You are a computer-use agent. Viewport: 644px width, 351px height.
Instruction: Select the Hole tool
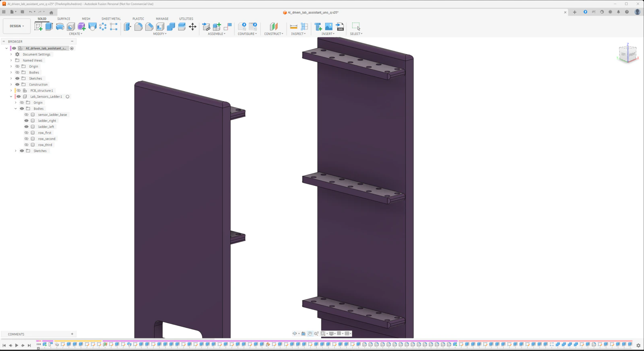[71, 27]
